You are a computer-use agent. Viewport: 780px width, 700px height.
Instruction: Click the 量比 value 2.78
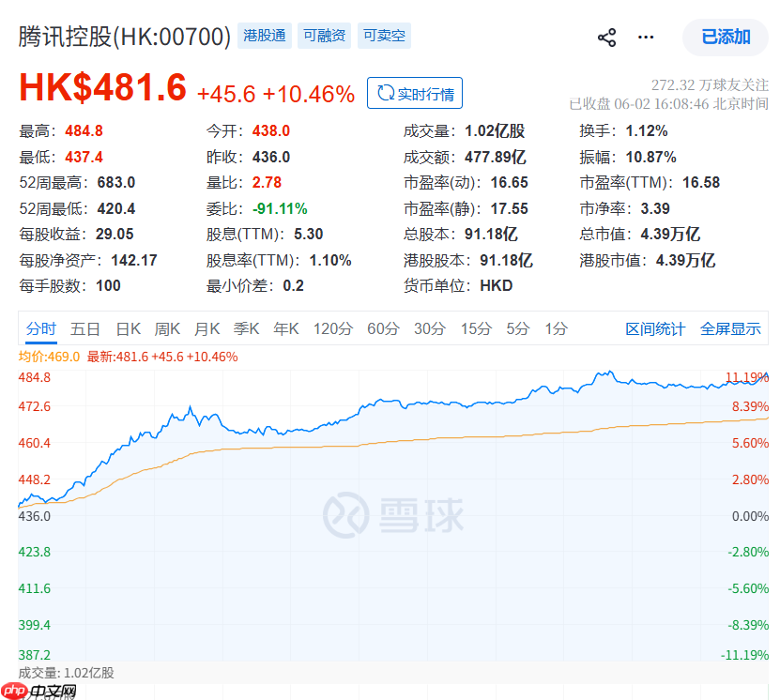tap(267, 182)
